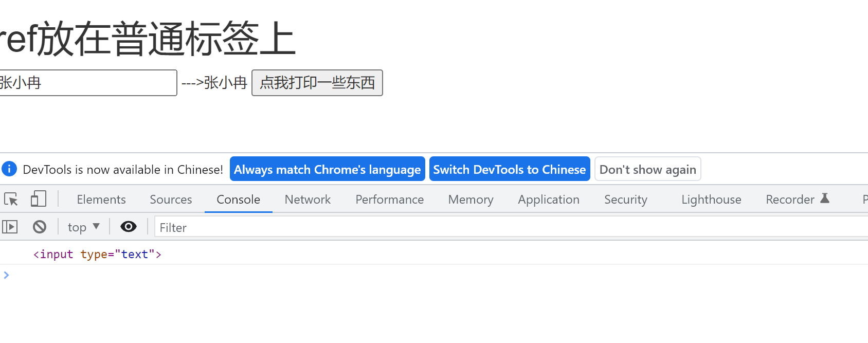The image size is (868, 343).
Task: Click the text input containing 张小冉
Action: click(87, 83)
